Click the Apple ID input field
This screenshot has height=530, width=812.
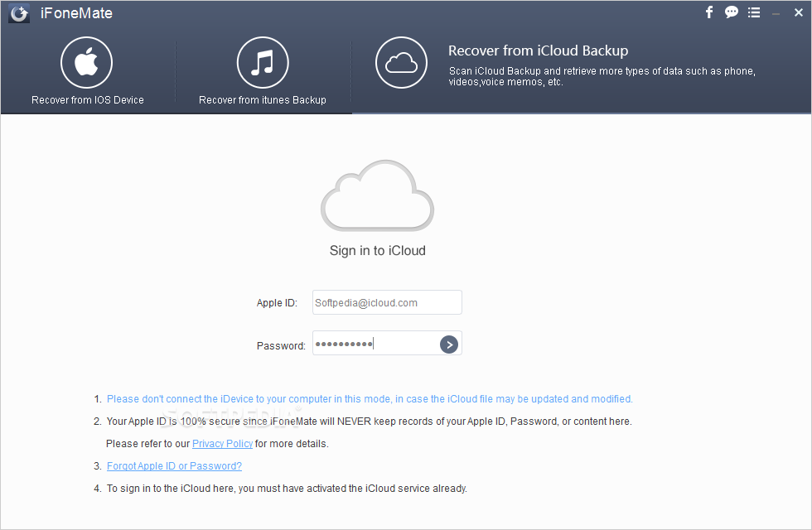pyautogui.click(x=387, y=302)
